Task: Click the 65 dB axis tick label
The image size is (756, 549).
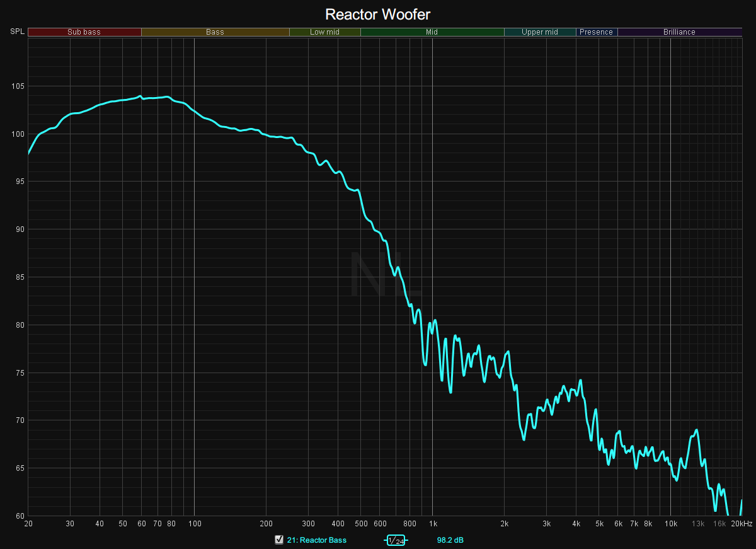Action: [x=20, y=468]
